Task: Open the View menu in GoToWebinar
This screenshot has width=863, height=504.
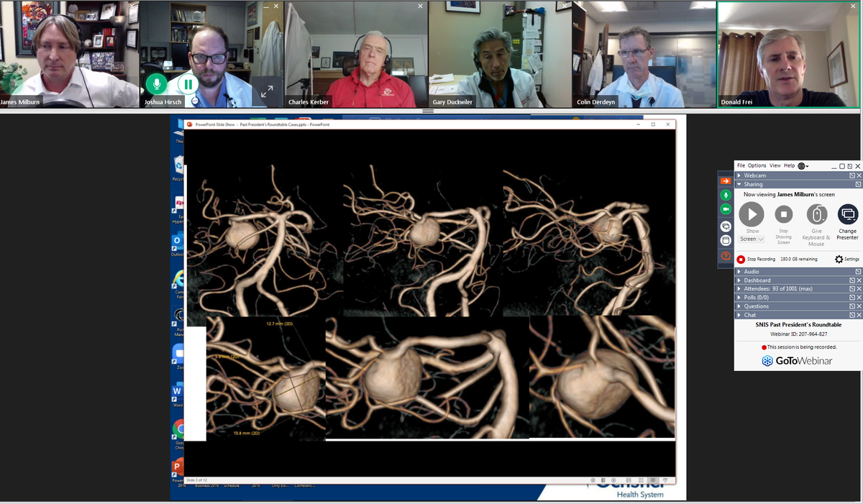Action: (775, 165)
